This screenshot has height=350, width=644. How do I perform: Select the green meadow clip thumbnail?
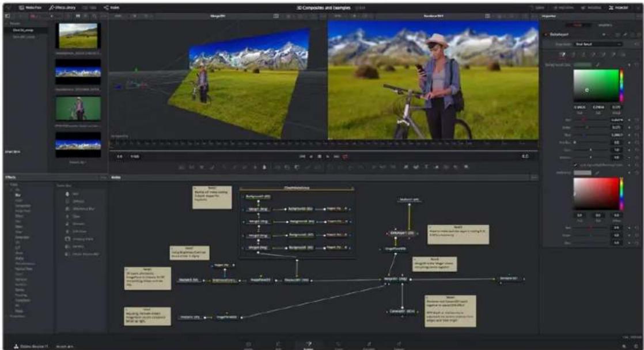(x=78, y=36)
